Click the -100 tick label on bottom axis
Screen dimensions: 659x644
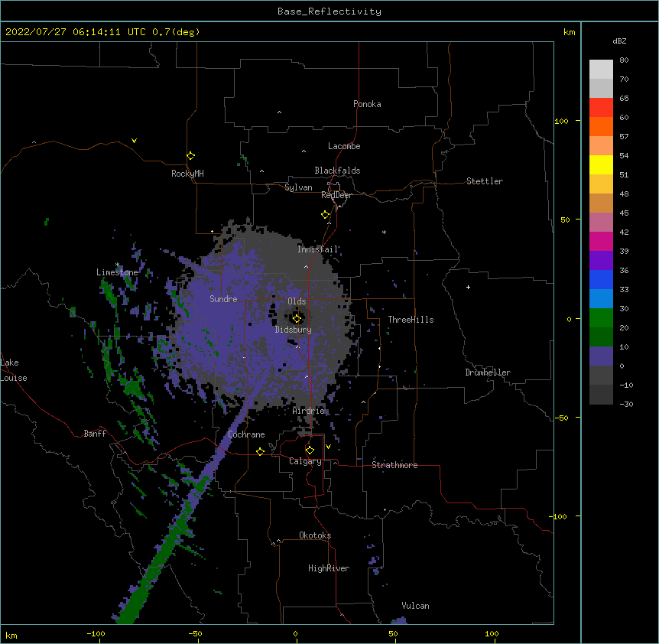point(96,634)
